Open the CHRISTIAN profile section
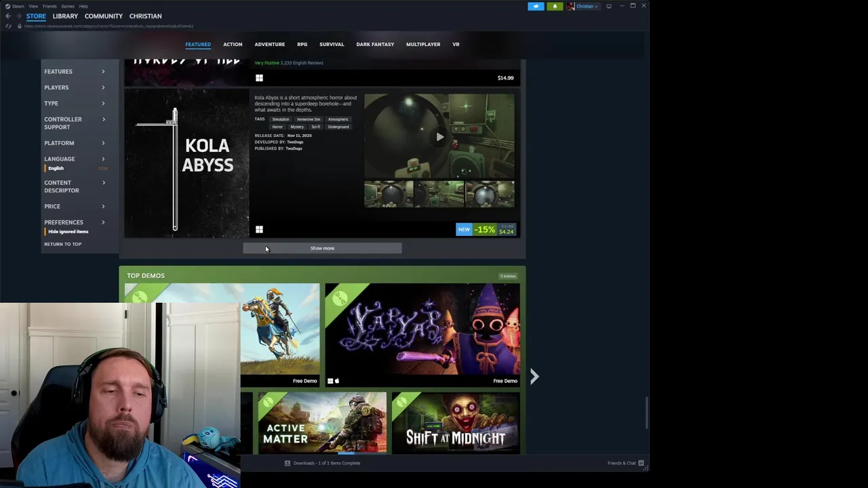The image size is (868, 488). (145, 16)
